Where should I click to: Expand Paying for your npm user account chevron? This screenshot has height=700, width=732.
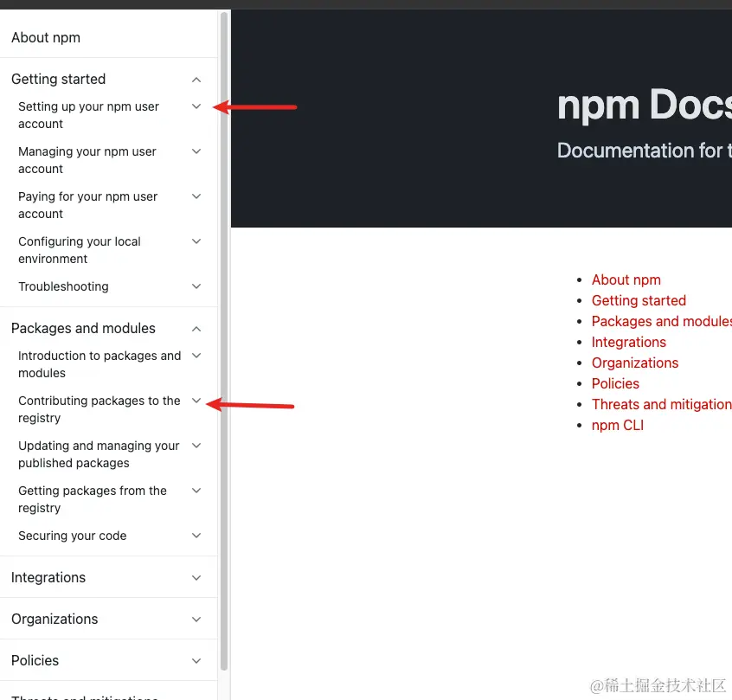pyautogui.click(x=196, y=196)
